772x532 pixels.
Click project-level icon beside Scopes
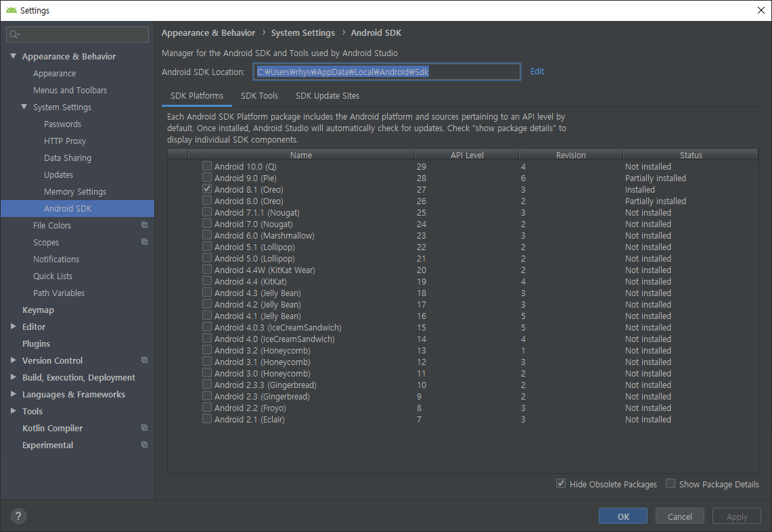click(x=144, y=242)
